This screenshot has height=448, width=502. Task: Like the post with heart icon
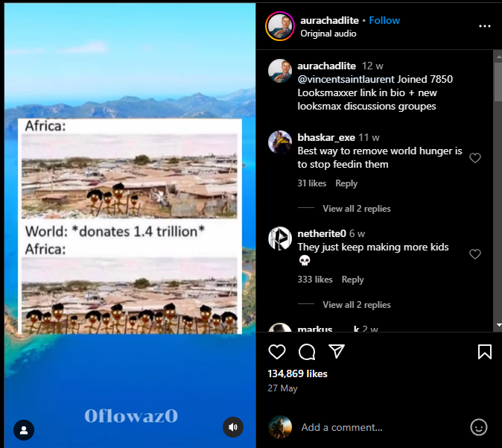point(277,352)
